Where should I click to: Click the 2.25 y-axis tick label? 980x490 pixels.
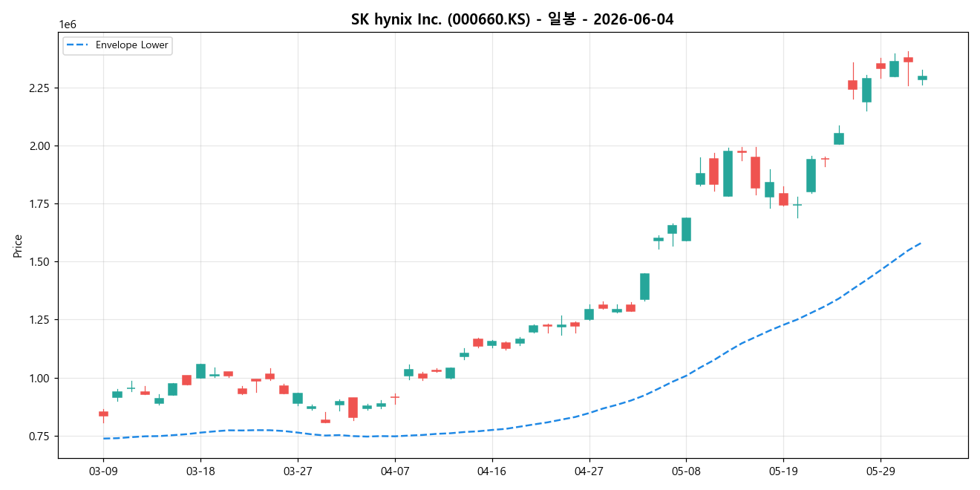click(39, 88)
